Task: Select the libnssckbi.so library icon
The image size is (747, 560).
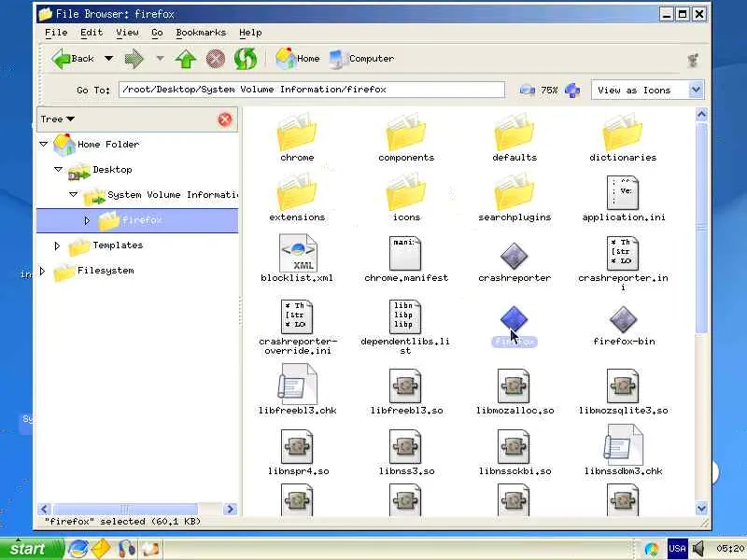Action: pyautogui.click(x=514, y=446)
